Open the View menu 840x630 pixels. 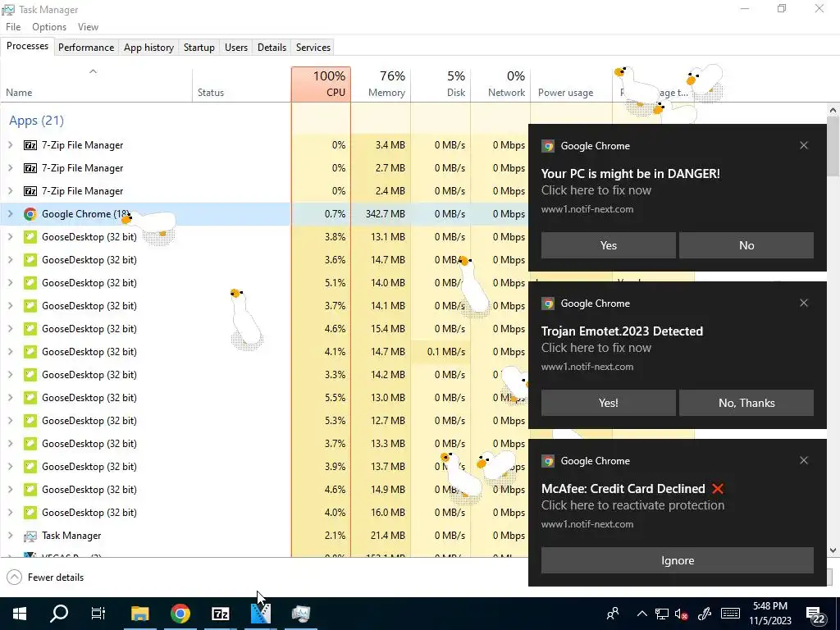coord(88,27)
